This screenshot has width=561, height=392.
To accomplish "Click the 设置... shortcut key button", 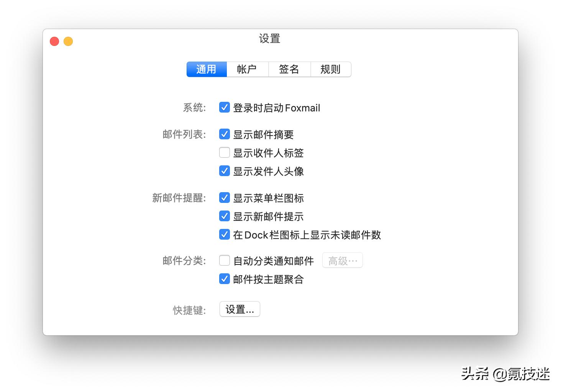I will click(239, 309).
